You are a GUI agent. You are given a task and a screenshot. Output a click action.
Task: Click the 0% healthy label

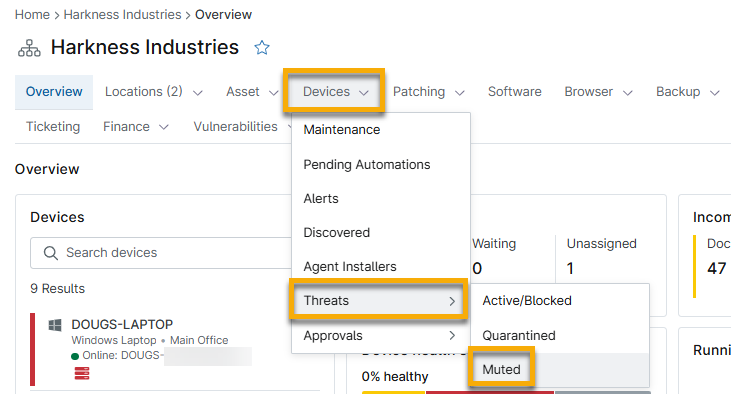395,377
